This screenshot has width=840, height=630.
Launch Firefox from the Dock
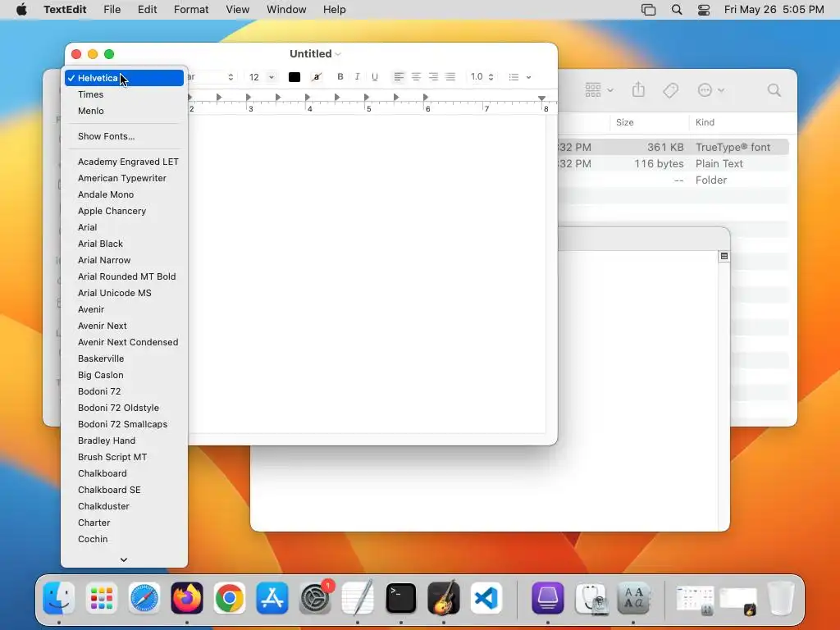tap(187, 598)
